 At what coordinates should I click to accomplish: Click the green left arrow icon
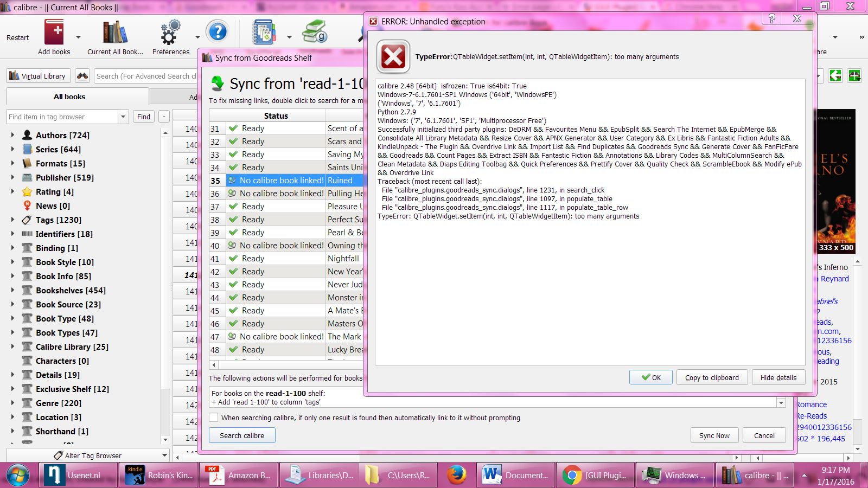[x=835, y=76]
